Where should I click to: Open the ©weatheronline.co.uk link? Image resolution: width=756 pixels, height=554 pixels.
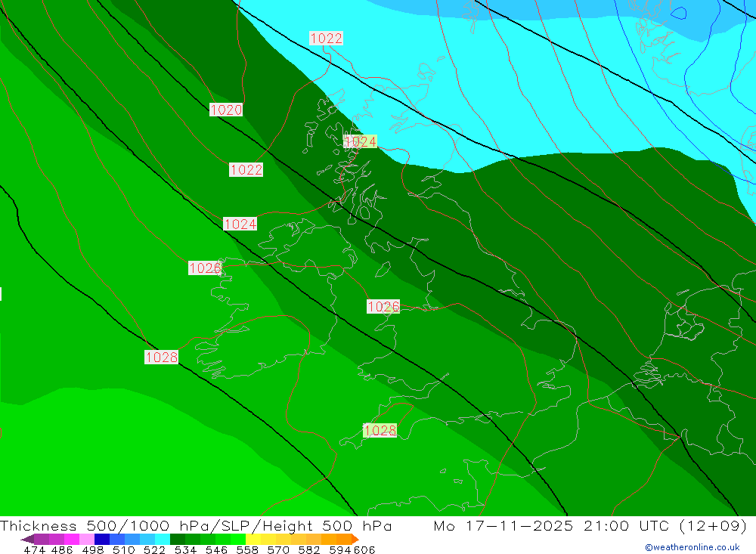pyautogui.click(x=692, y=547)
